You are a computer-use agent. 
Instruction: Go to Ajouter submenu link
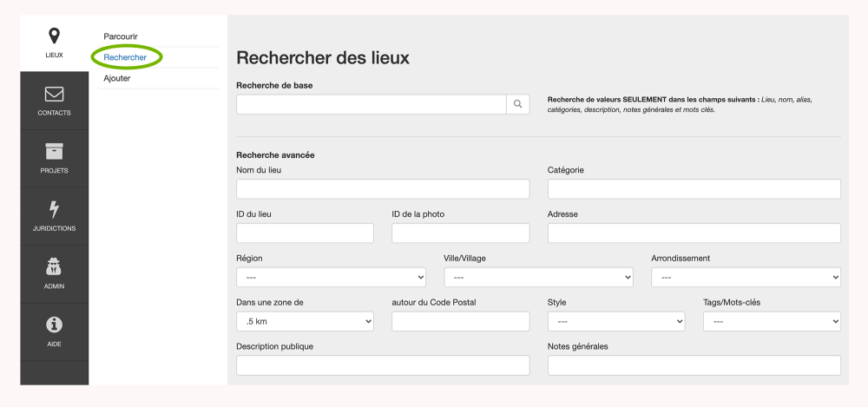[116, 78]
